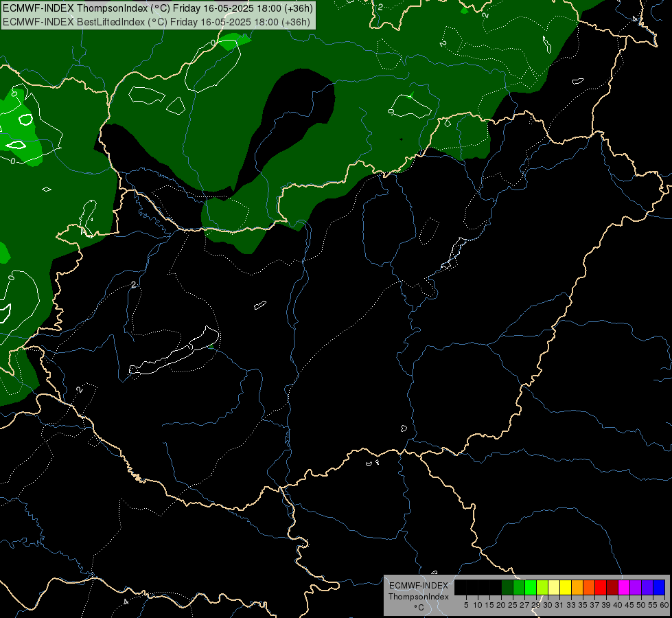
Task: Click legend tick label 27
Action: [x=524, y=605]
